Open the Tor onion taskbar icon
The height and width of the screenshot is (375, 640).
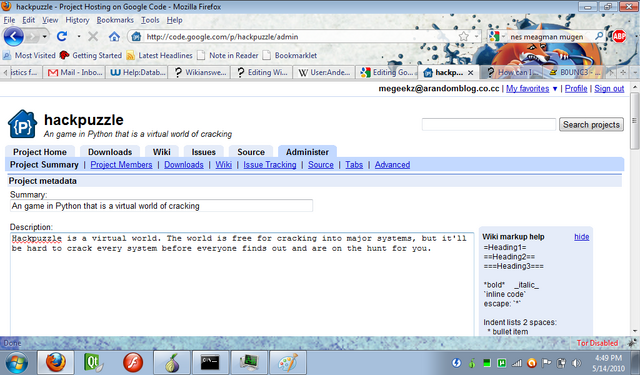[172, 362]
